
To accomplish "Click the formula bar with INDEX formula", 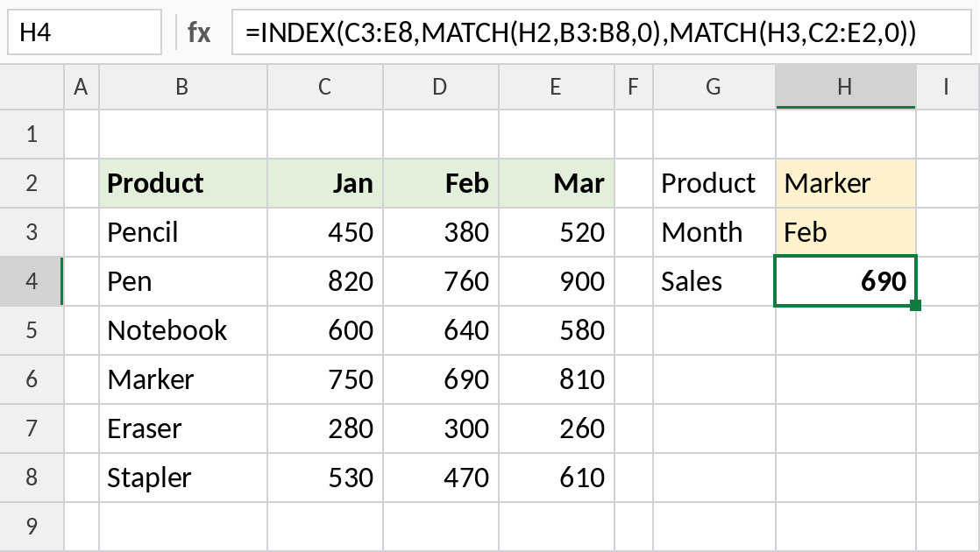I will [x=601, y=32].
